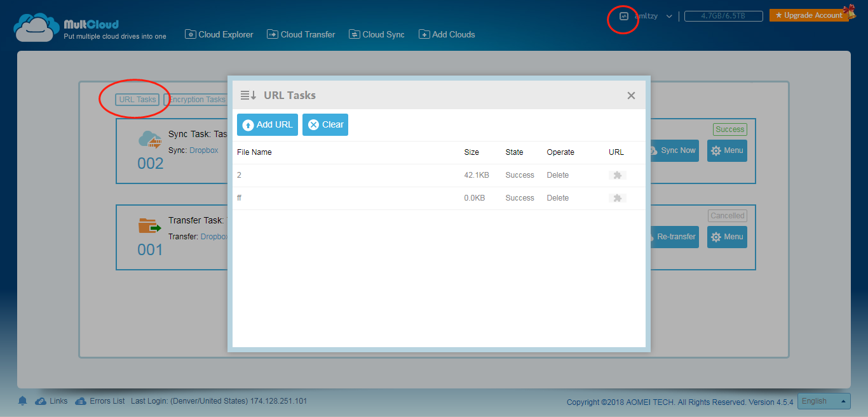This screenshot has height=417, width=868.
Task: Click the Success state for file ff
Action: (x=520, y=198)
